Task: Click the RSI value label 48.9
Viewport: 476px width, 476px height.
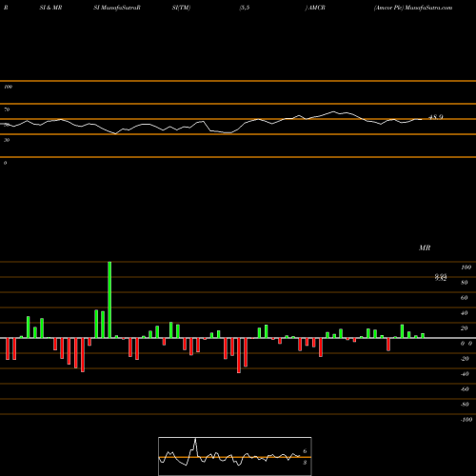Action: point(436,117)
